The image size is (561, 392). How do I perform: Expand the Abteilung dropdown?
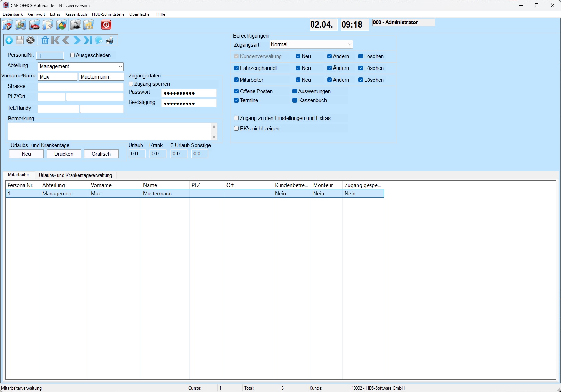click(x=120, y=66)
